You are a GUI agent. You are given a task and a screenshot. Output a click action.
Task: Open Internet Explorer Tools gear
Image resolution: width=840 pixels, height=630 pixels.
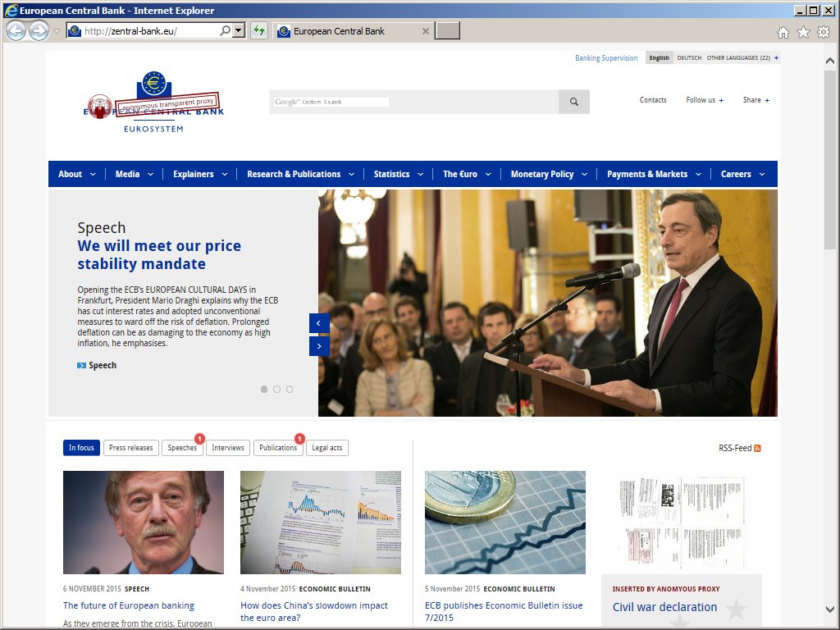pyautogui.click(x=824, y=33)
